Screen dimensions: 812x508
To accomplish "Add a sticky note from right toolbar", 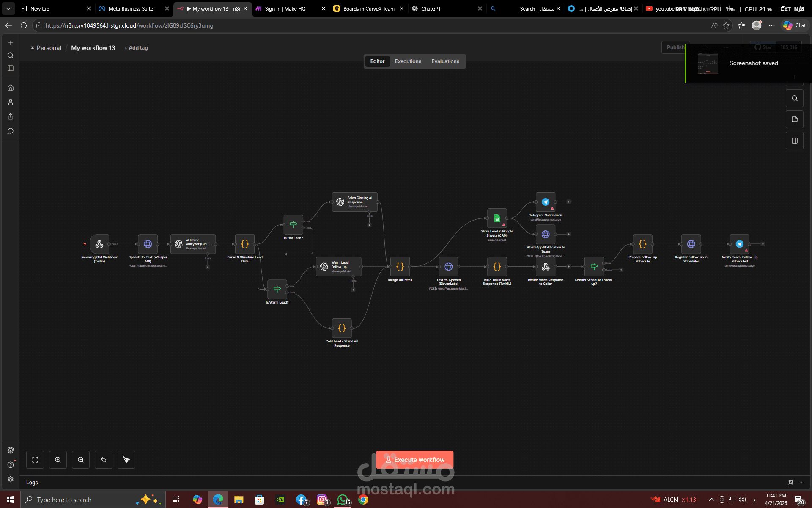I will click(x=795, y=119).
